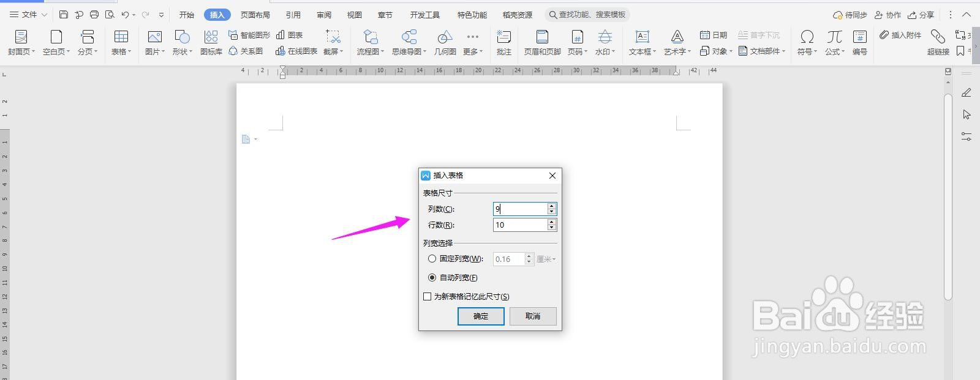Open the 水印 watermark tool
The width and height of the screenshot is (980, 380).
click(x=605, y=43)
